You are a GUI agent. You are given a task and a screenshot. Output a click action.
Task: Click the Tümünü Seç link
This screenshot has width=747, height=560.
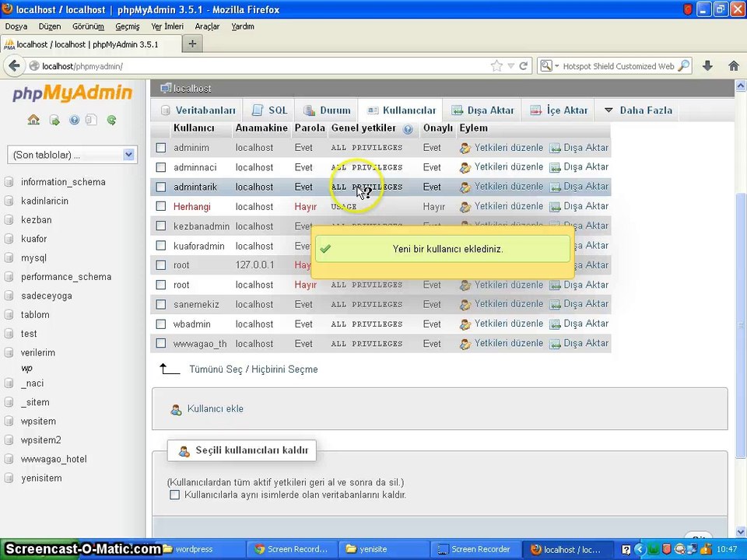216,369
